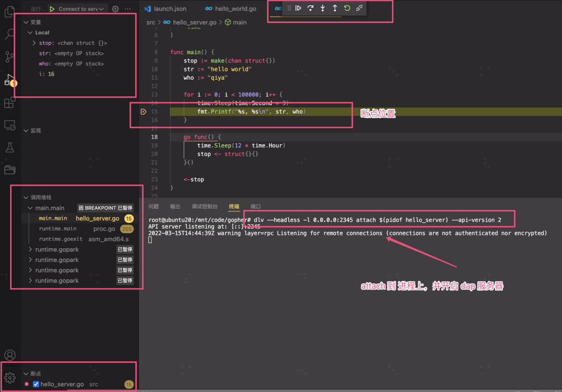The width and height of the screenshot is (562, 392).
Task: Open the Connect to server configuration dropdown
Action: 81,9
